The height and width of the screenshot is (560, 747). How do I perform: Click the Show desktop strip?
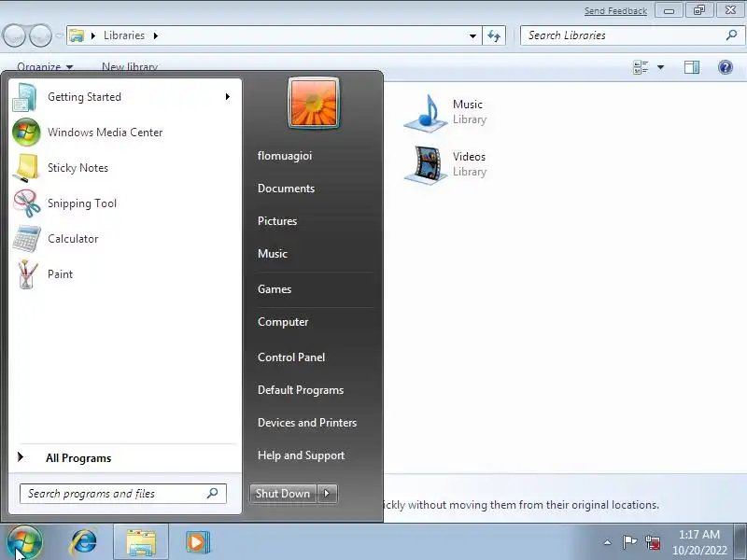(740, 542)
